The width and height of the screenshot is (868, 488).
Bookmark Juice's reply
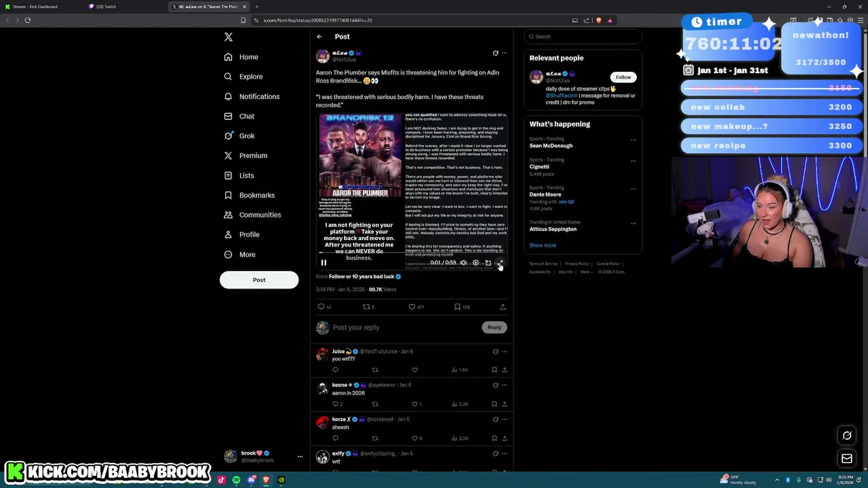494,370
